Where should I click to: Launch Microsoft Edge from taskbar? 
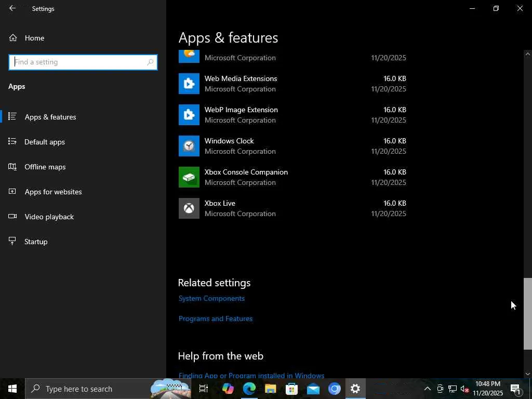click(x=249, y=389)
